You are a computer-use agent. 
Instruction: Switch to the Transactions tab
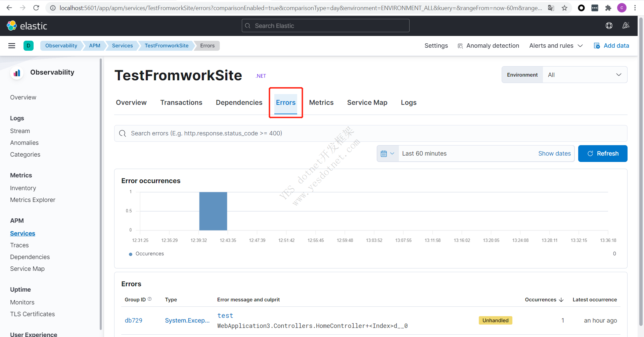[x=181, y=102]
